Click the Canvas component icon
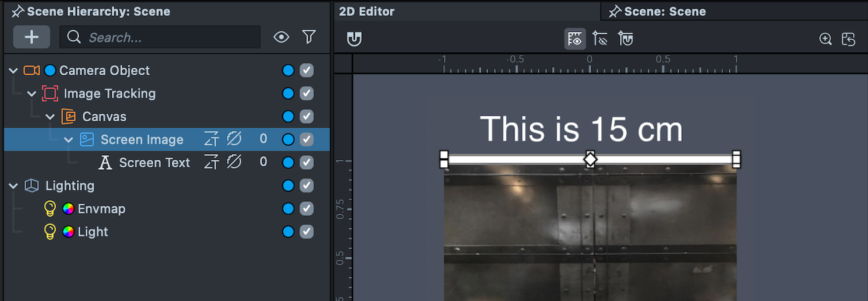The width and height of the screenshot is (868, 301). (69, 117)
